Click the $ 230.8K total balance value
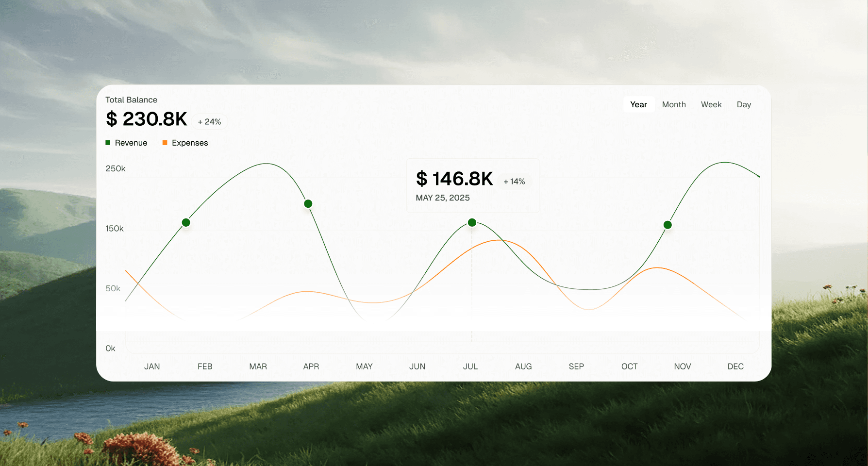 [x=147, y=119]
